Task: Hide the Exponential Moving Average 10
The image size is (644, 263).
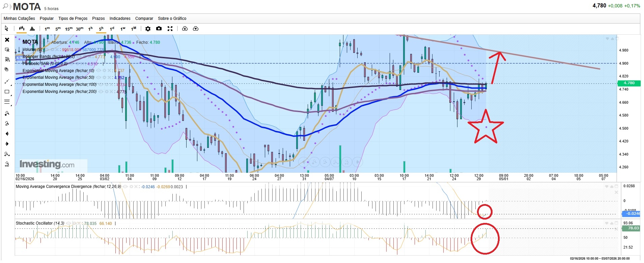Action: [99, 71]
